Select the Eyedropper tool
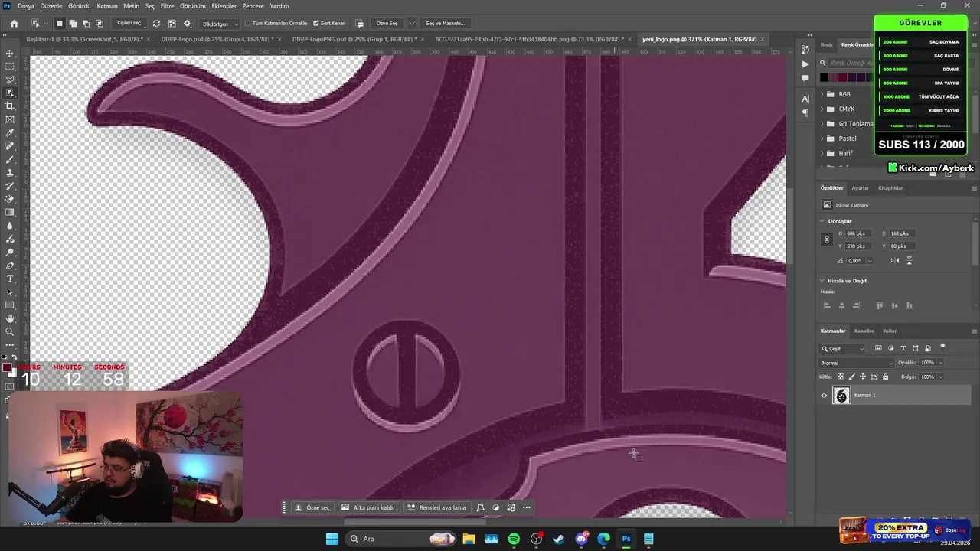 click(x=10, y=133)
